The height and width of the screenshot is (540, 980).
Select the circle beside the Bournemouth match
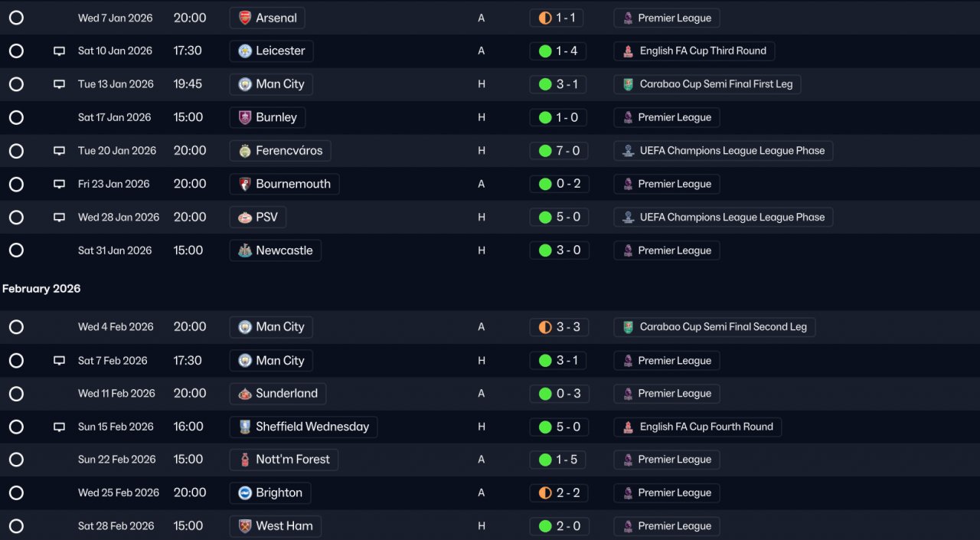16,184
